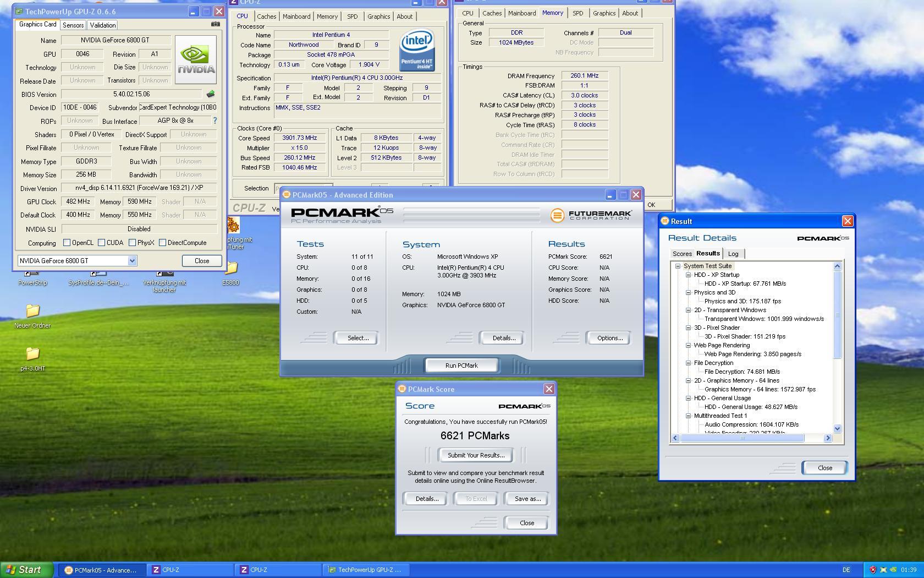
Task: Collapse the 3D - Pixel Shader node
Action: pyautogui.click(x=688, y=328)
